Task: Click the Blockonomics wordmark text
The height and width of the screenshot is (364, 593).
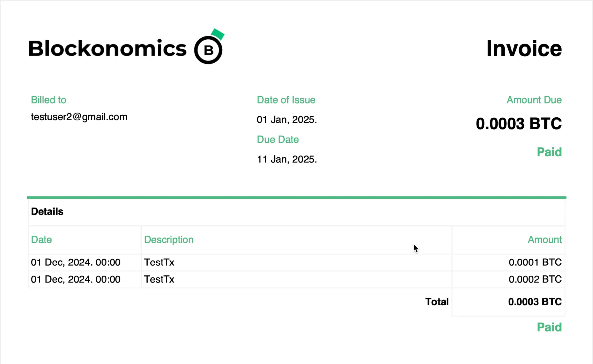Action: (108, 48)
